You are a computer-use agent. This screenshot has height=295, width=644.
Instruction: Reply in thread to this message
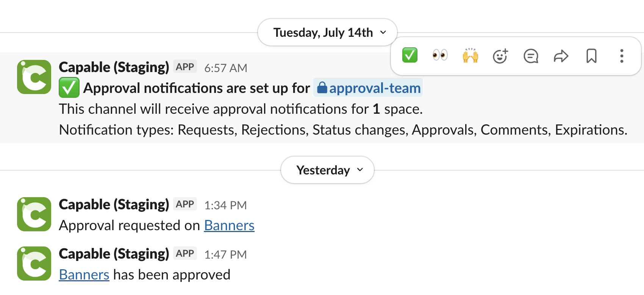(531, 56)
